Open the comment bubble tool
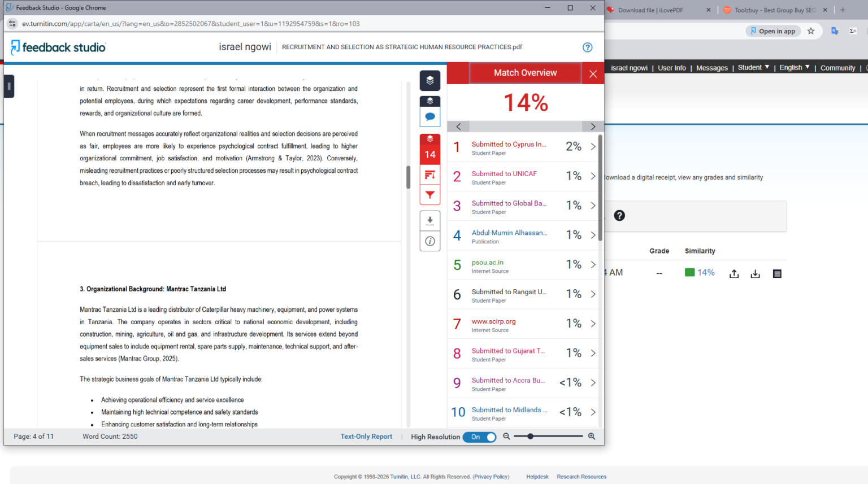The image size is (868, 484). point(430,116)
